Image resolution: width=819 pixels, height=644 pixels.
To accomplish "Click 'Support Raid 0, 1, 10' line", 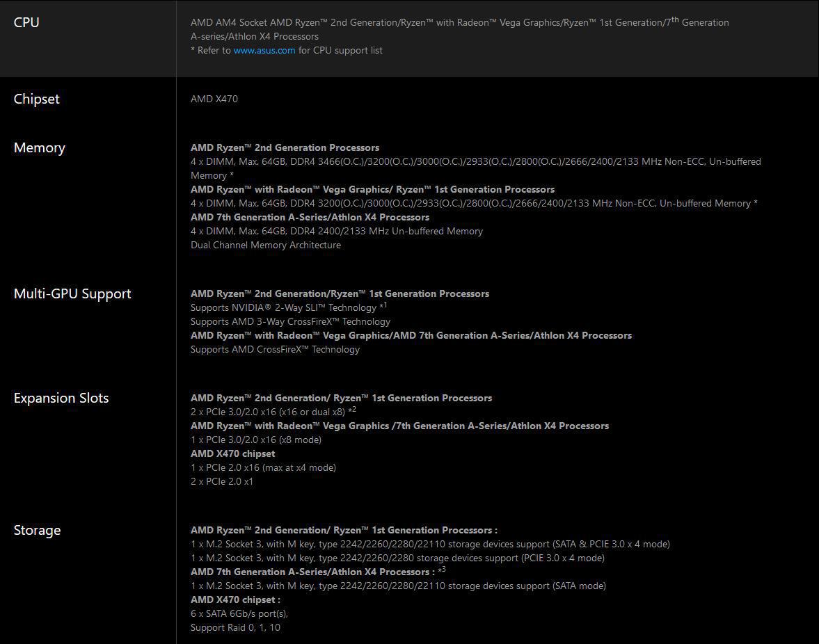I will pyautogui.click(x=236, y=628).
